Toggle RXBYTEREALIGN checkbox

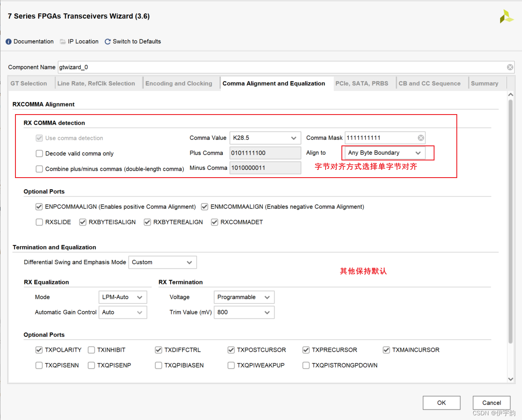[x=148, y=222]
